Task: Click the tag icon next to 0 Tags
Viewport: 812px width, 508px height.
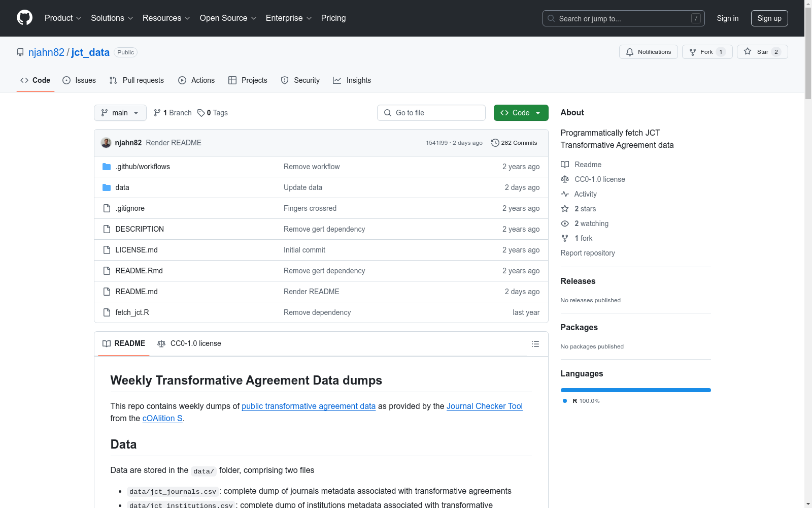Action: [201, 113]
